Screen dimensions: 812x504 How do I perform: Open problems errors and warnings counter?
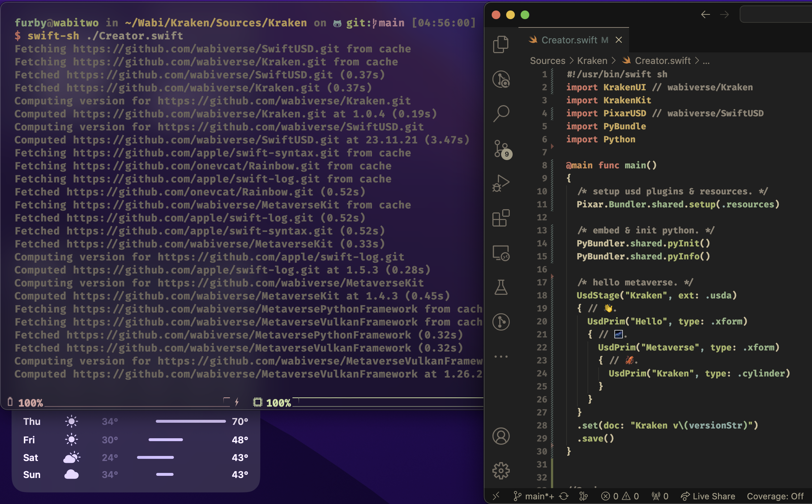tap(620, 496)
